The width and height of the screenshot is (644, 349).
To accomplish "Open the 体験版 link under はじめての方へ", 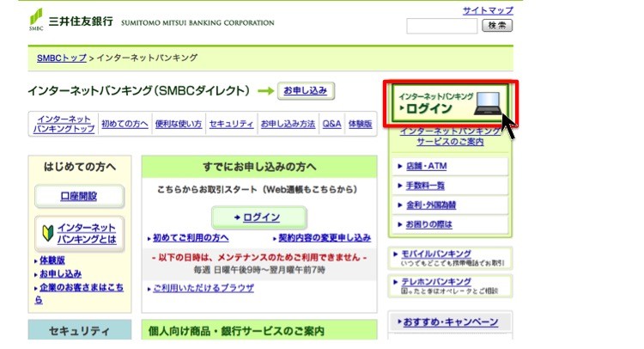I will (x=52, y=260).
